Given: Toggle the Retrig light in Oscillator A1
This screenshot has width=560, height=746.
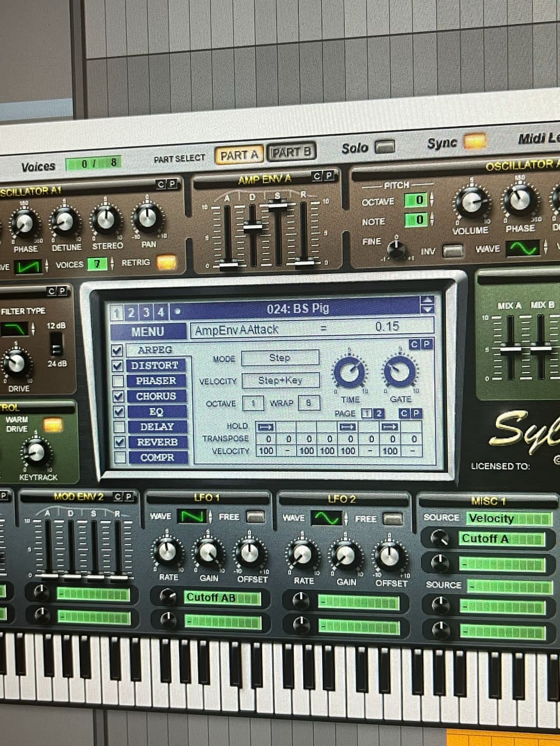Looking at the screenshot, I should click(166, 263).
